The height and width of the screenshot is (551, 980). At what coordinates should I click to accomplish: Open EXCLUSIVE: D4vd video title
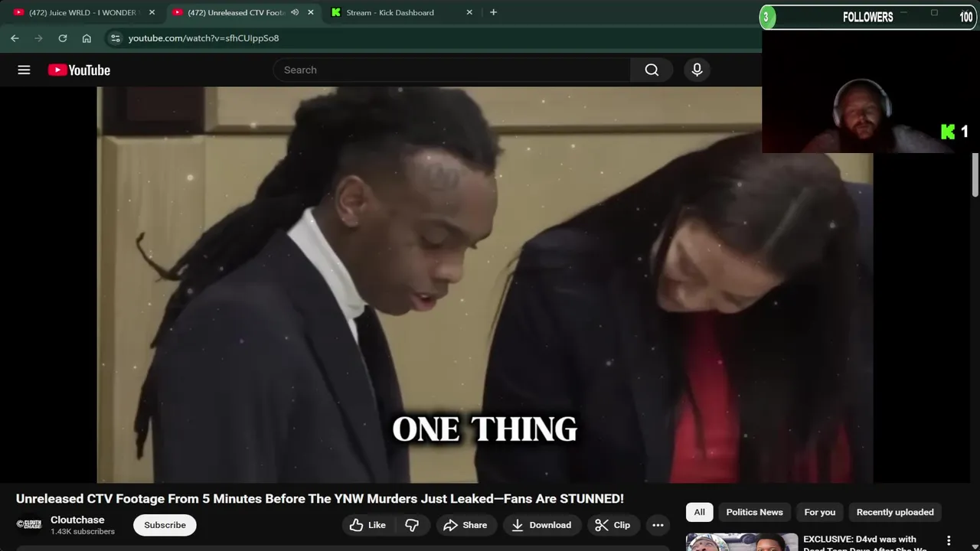coord(866,543)
